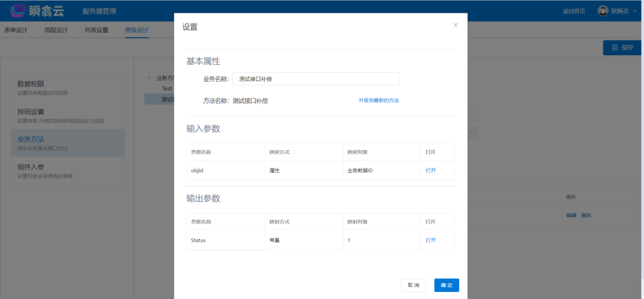The width and height of the screenshot is (644, 299).
Task: Click the 保存 button with the save icon
Action: coord(622,48)
